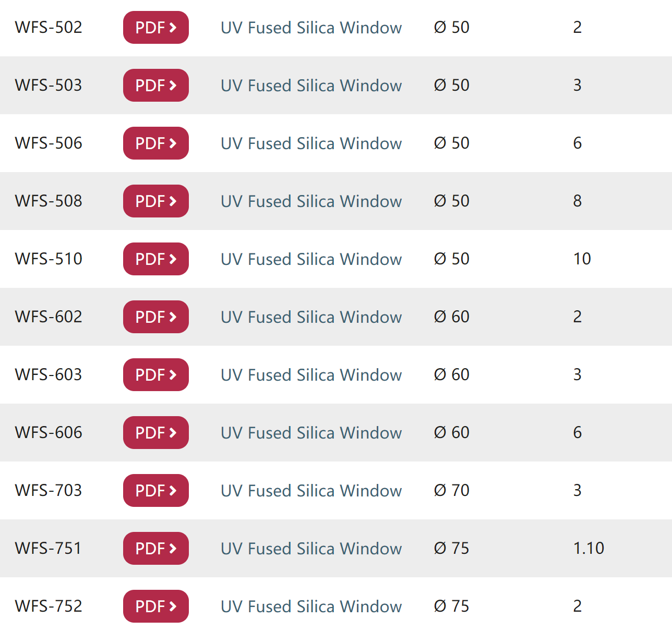This screenshot has width=672, height=631.
Task: Click UV Fused Silica Window for WFS-602
Action: pyautogui.click(x=311, y=317)
